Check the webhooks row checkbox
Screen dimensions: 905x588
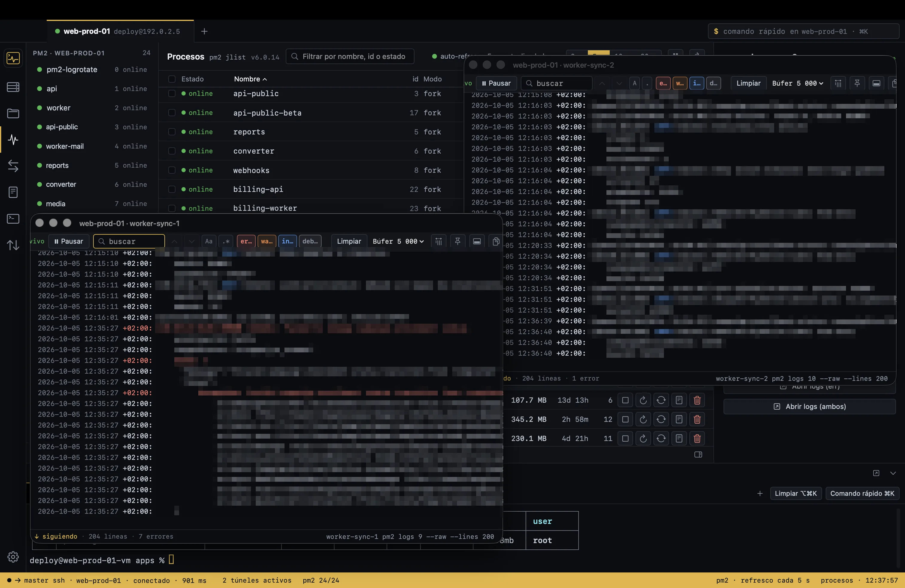click(172, 170)
